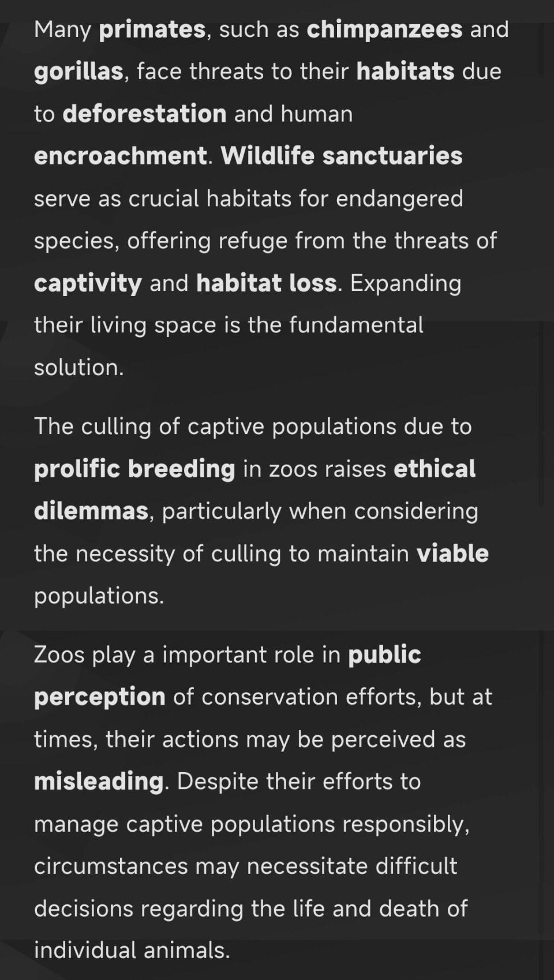554x980 pixels.
Task: Select the bold phrase 'Wildlife sanctuaries'
Action: click(x=342, y=156)
